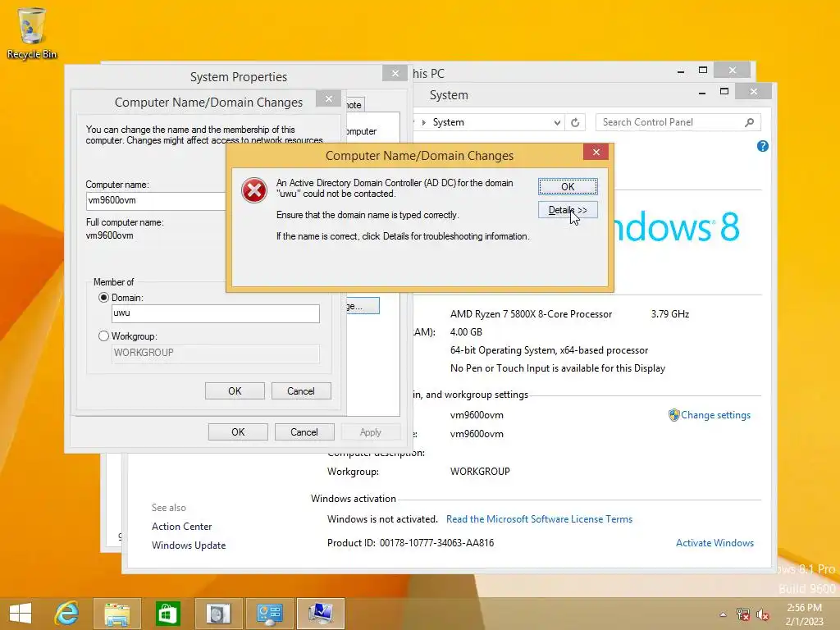This screenshot has width=840, height=630.
Task: Refresh the System control panel page
Action: point(575,123)
